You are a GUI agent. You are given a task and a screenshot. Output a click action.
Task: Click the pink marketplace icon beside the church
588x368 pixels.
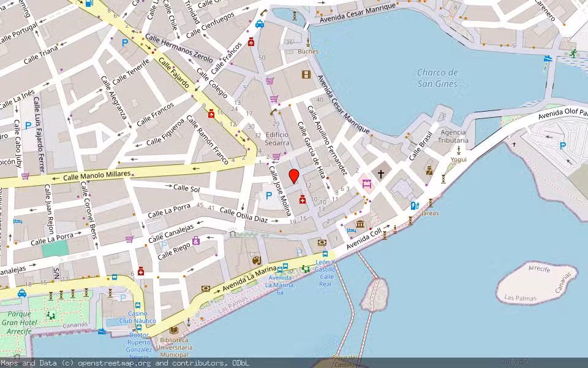coord(367,184)
